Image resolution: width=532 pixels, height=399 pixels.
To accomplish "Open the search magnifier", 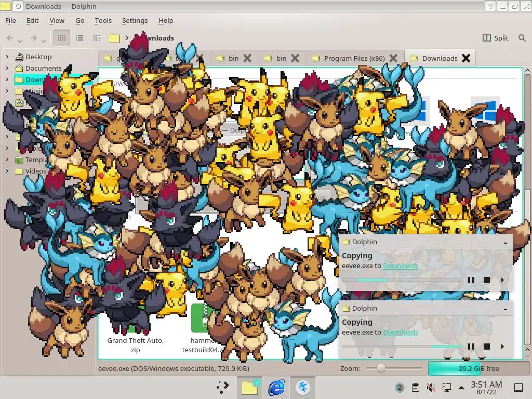I will pos(522,38).
